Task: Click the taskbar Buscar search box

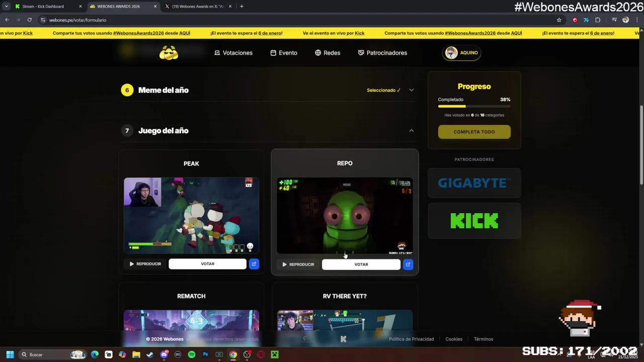Action: pos(53,354)
